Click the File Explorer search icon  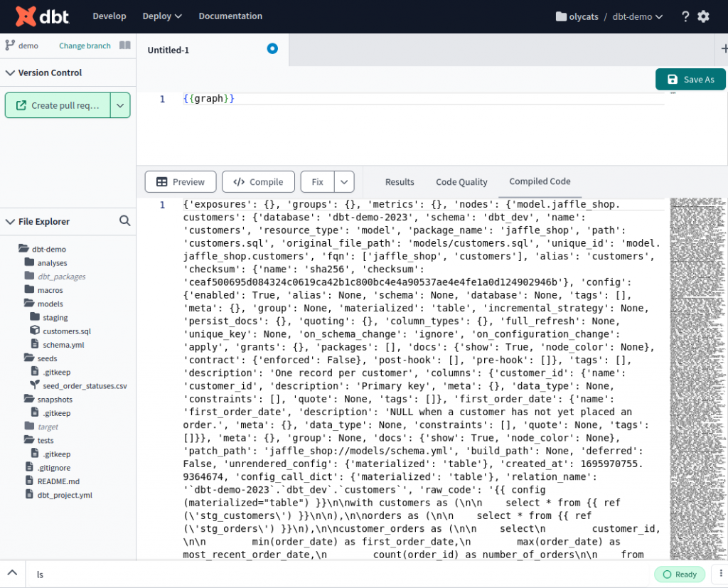click(x=125, y=220)
